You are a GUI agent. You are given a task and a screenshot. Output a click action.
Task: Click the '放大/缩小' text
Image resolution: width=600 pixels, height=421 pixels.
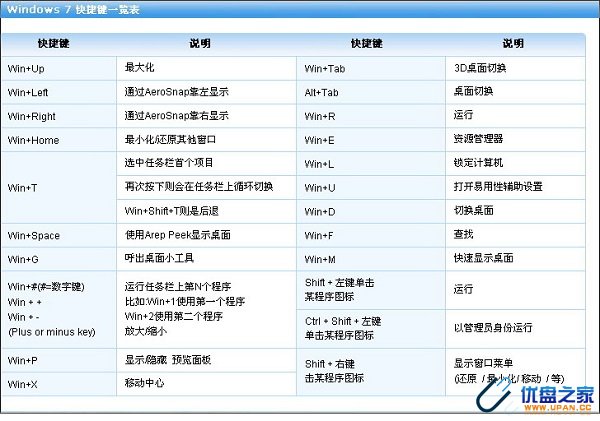(146, 331)
